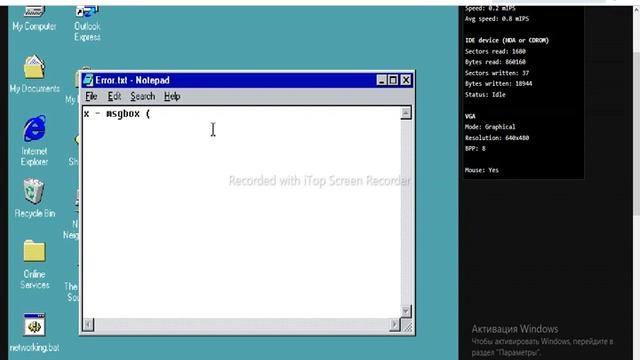Viewport: 640px width, 360px height.
Task: Click 'Mode: Graphical' VGA line
Action: 490,127
